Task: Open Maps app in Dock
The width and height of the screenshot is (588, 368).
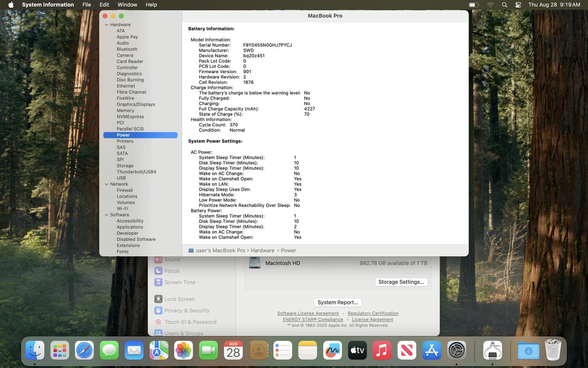Action: [x=159, y=350]
